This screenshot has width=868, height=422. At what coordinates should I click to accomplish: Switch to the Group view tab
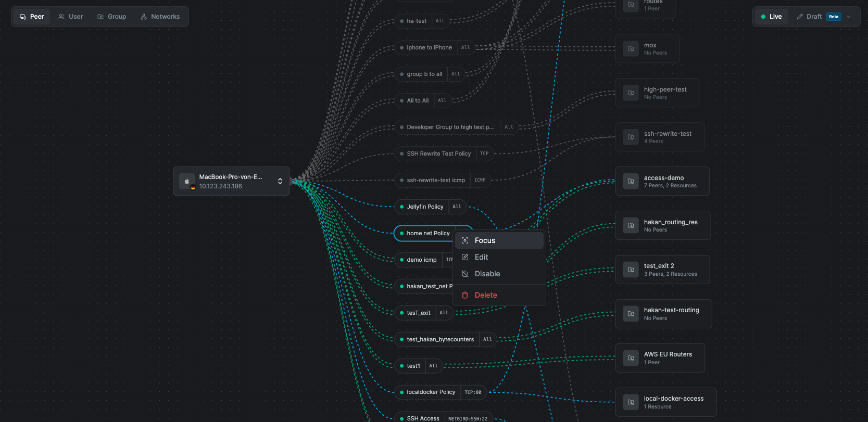[x=112, y=17]
